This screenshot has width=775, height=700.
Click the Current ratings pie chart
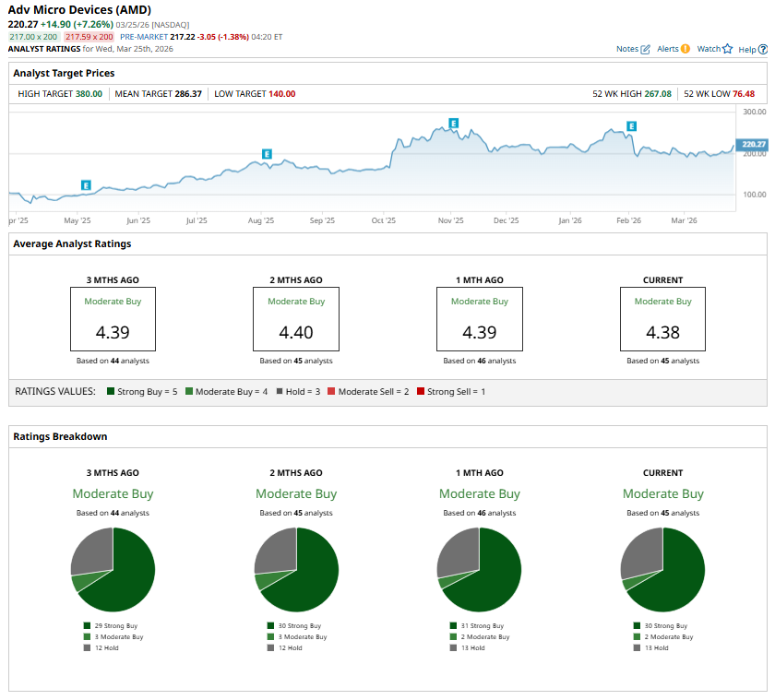(662, 569)
